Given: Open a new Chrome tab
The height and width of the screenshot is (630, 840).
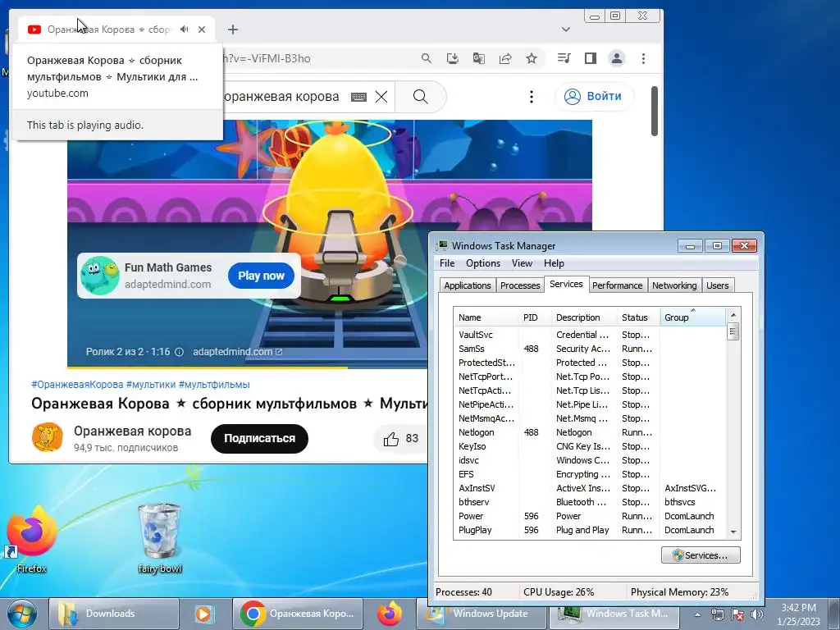Looking at the screenshot, I should point(232,30).
